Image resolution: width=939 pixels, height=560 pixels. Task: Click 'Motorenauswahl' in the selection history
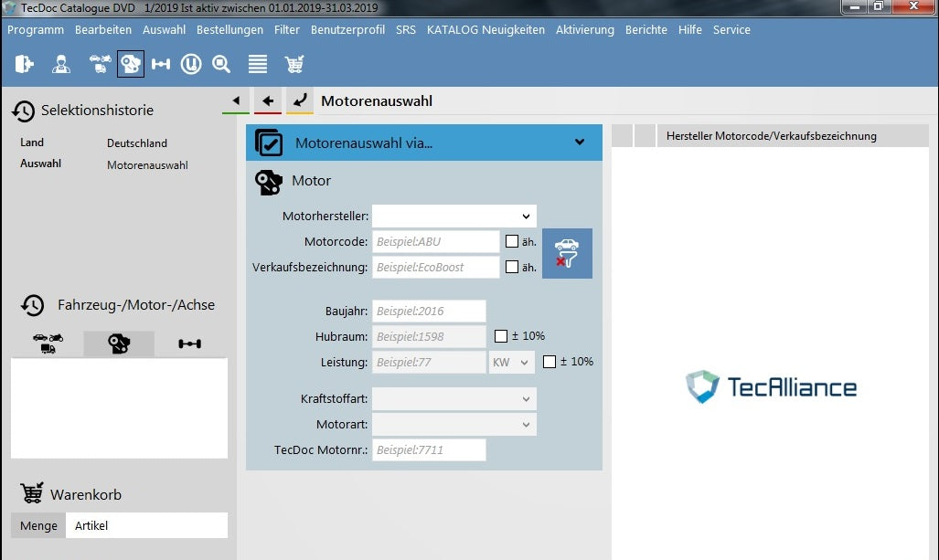pos(147,165)
